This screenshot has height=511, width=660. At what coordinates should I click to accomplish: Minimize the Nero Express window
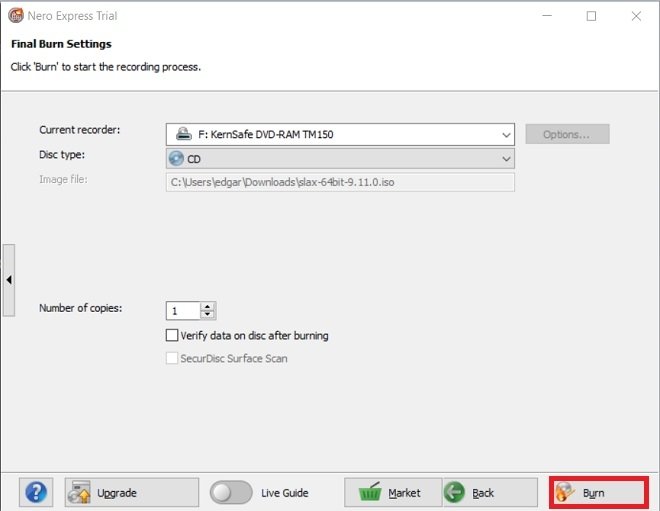coord(547,16)
